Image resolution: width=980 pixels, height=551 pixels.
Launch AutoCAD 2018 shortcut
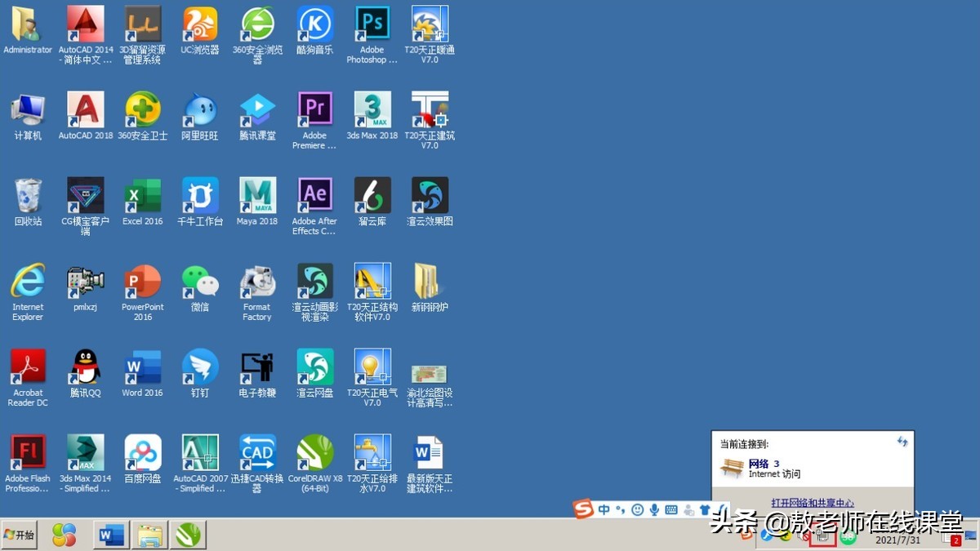pyautogui.click(x=85, y=110)
